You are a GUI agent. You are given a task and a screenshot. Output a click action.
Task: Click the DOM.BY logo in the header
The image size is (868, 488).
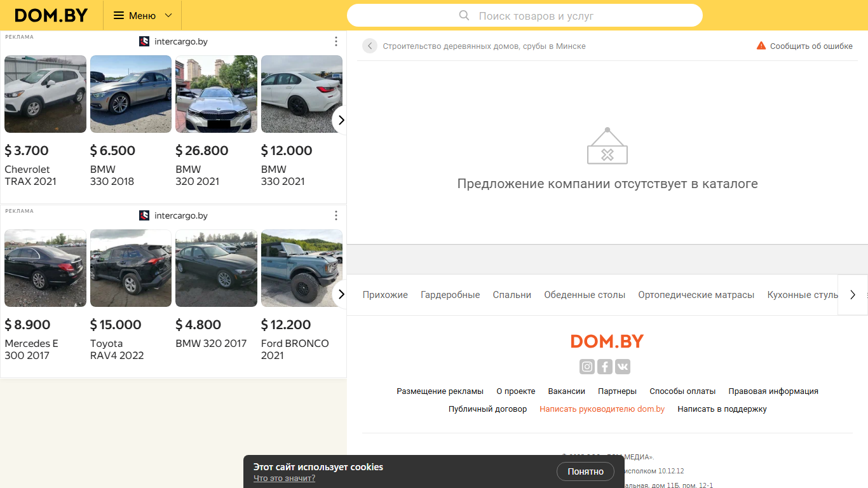(x=51, y=15)
